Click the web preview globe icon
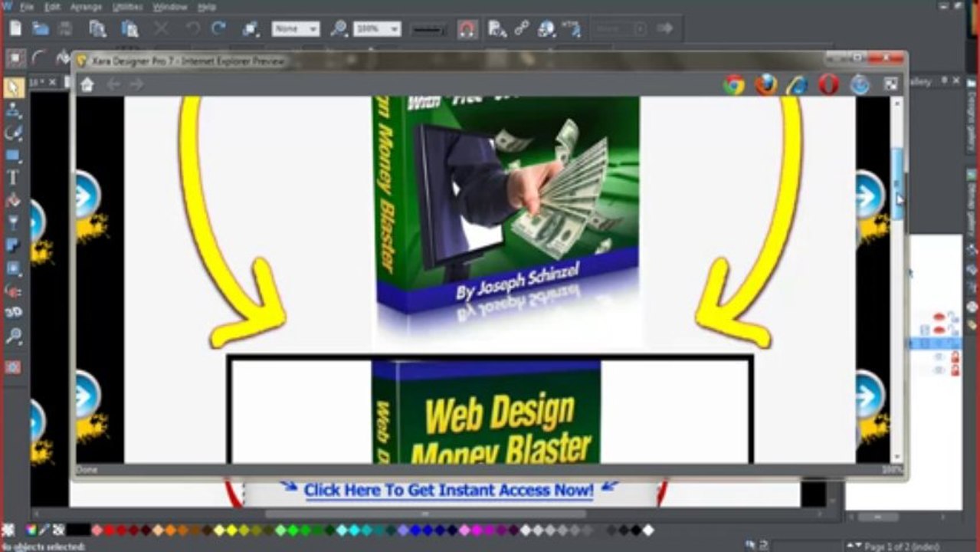The height and width of the screenshot is (552, 980). 546,29
